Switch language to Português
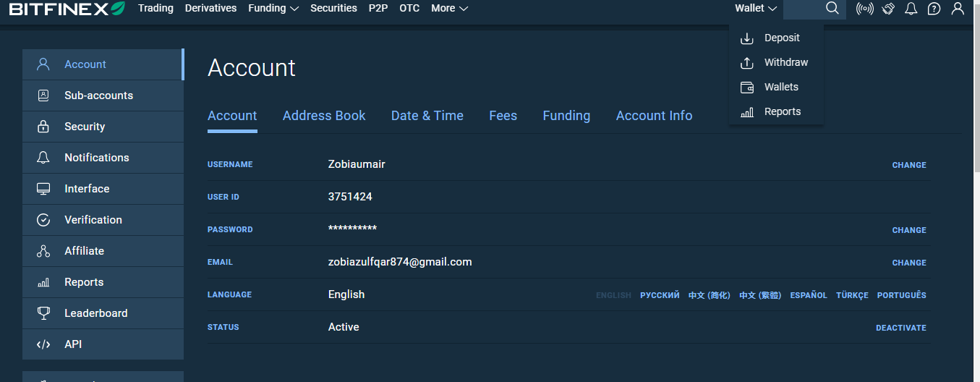Viewport: 980px width, 382px height. point(902,295)
